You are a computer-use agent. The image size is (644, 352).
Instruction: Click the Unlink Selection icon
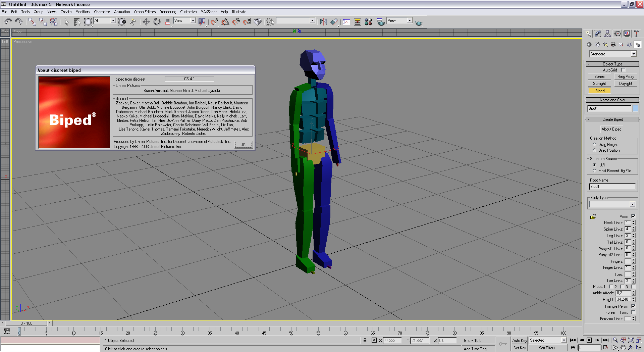[43, 22]
